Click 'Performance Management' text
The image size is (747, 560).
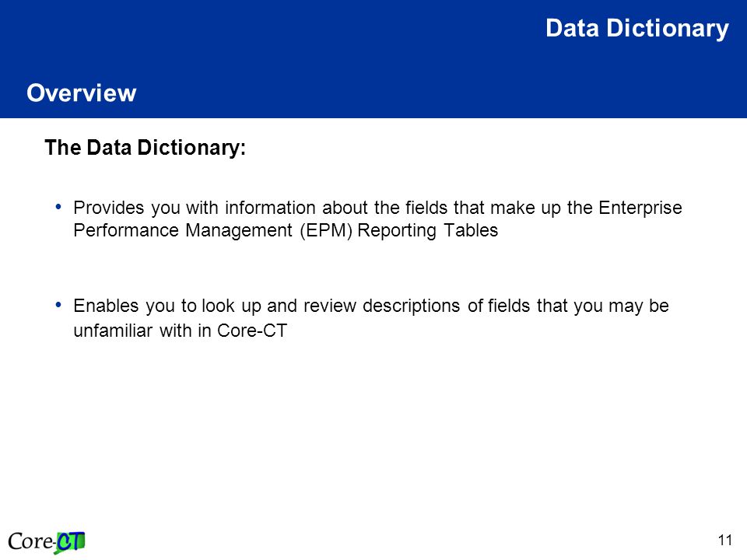(x=183, y=230)
